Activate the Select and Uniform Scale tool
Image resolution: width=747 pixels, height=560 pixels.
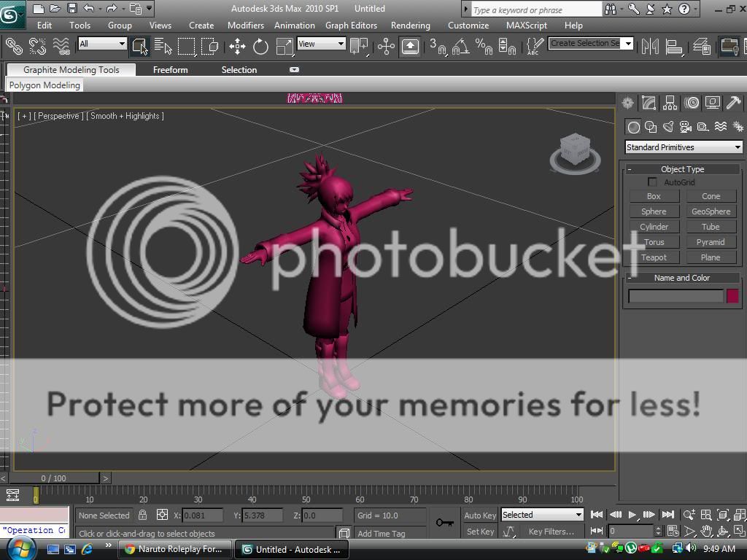tap(285, 46)
